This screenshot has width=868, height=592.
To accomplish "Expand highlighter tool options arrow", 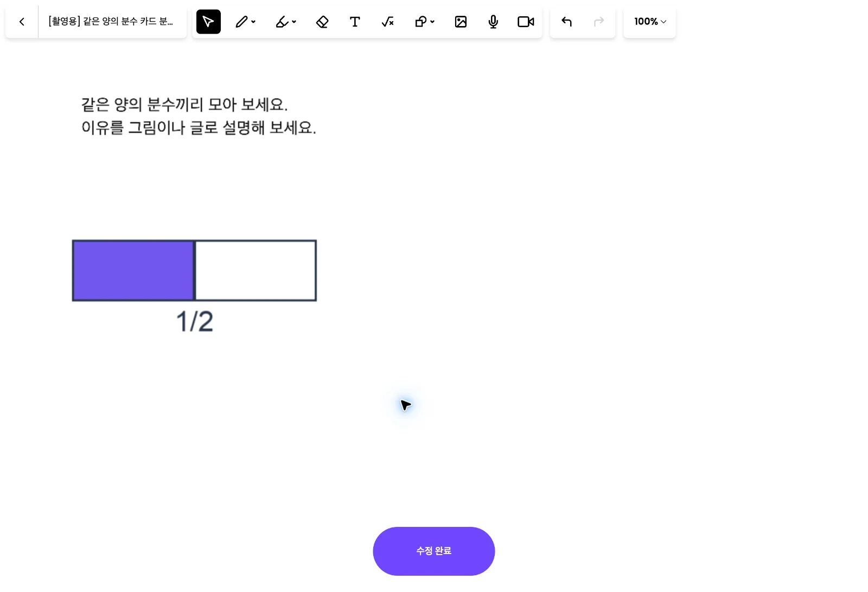I will [294, 22].
